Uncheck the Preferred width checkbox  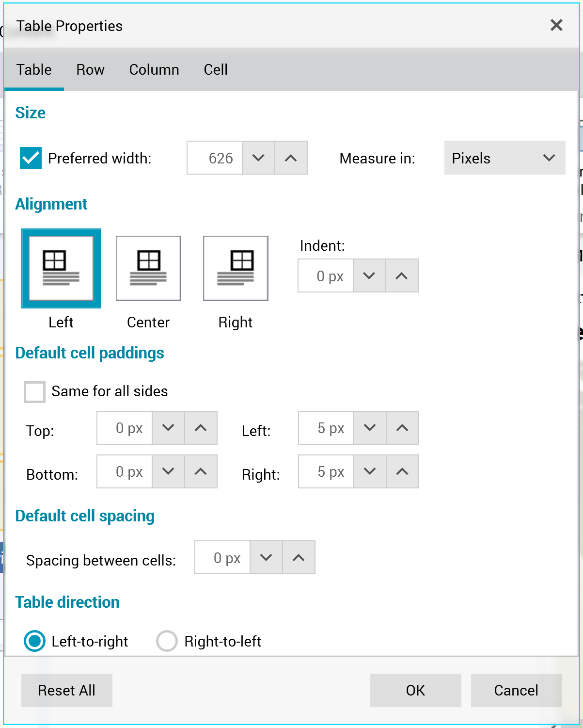[31, 158]
